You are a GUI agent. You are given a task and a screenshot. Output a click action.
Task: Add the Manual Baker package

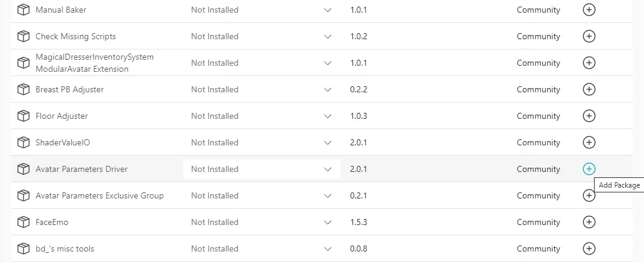[589, 10]
